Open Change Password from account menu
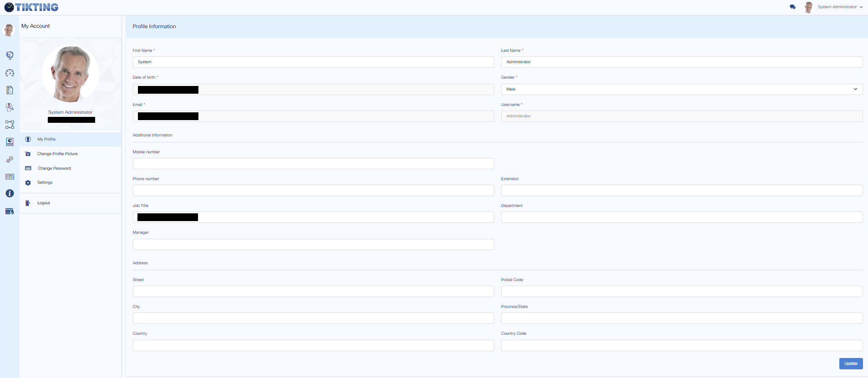Screen dimensions: 868x378 pos(54,168)
